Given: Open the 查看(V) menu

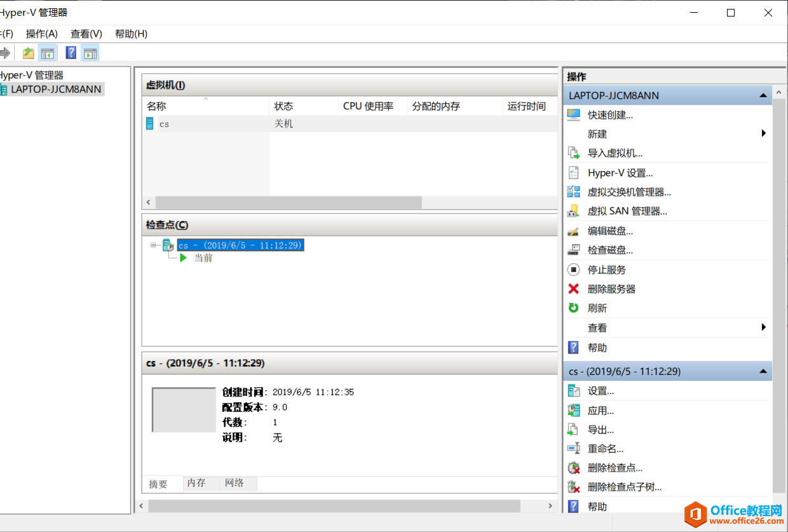Looking at the screenshot, I should point(86,34).
